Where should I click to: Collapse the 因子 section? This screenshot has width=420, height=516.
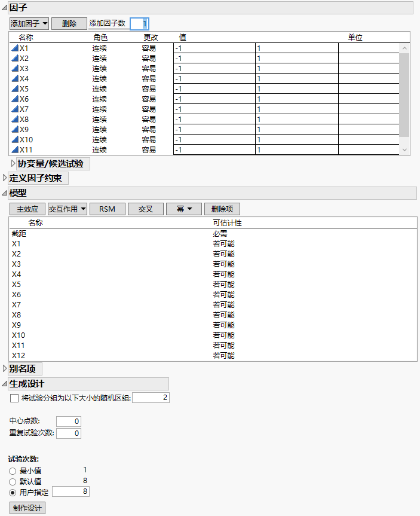pos(5,8)
